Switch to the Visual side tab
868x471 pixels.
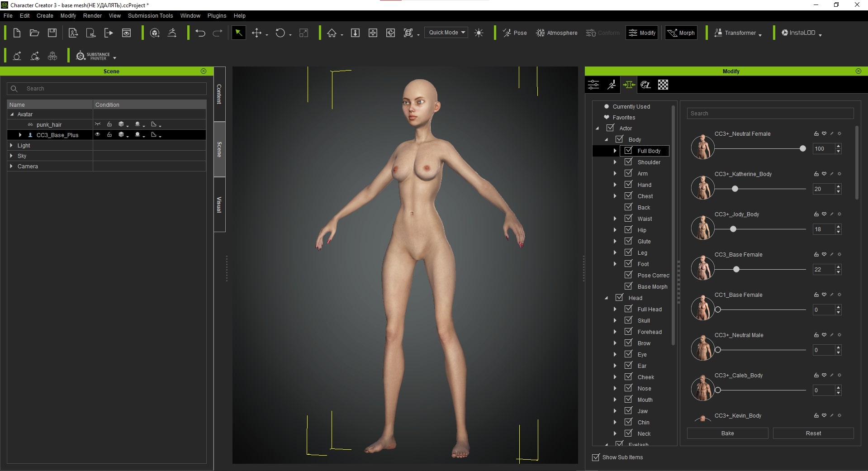(219, 205)
